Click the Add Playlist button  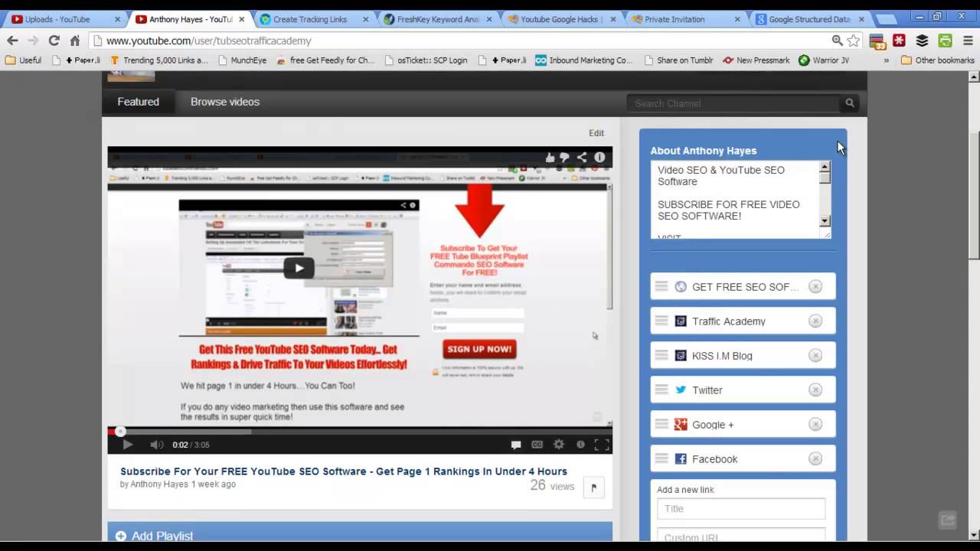click(x=154, y=536)
